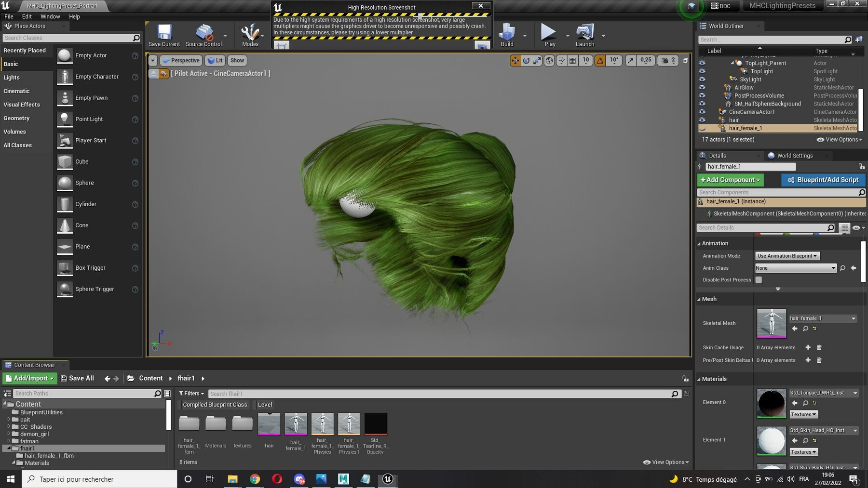Toggle visibility of CineCameraActor1
The width and height of the screenshot is (868, 488).
(702, 112)
